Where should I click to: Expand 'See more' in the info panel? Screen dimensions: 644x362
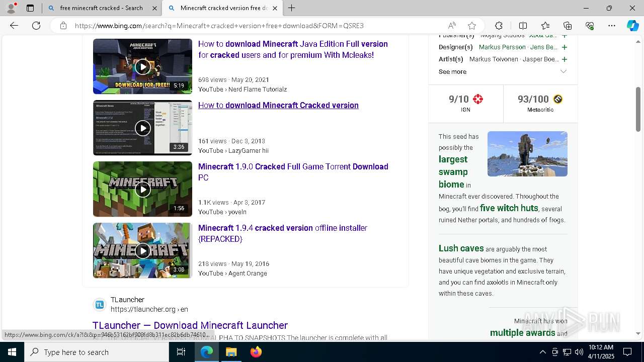click(503, 71)
